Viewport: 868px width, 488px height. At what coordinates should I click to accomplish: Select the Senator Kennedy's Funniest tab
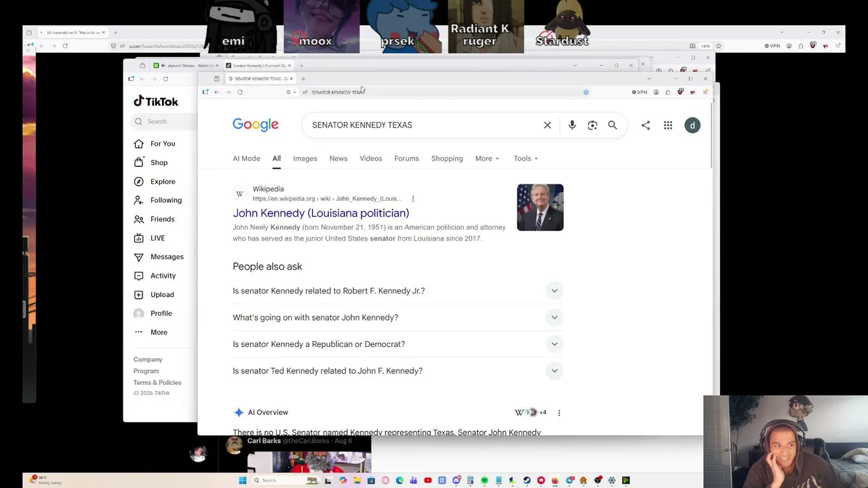click(x=258, y=66)
